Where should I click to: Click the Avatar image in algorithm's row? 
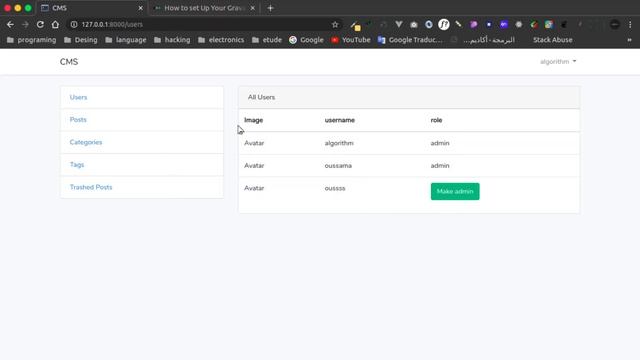[x=254, y=143]
